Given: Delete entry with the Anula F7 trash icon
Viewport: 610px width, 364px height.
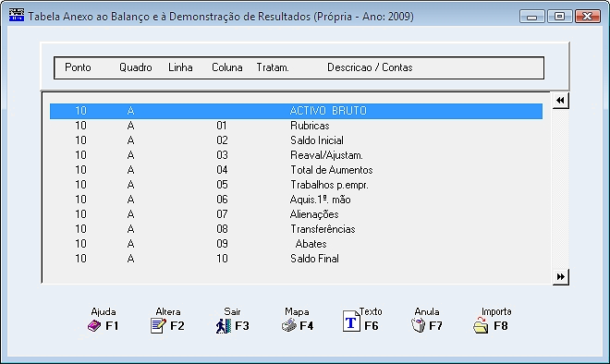Looking at the screenshot, I should tap(419, 325).
